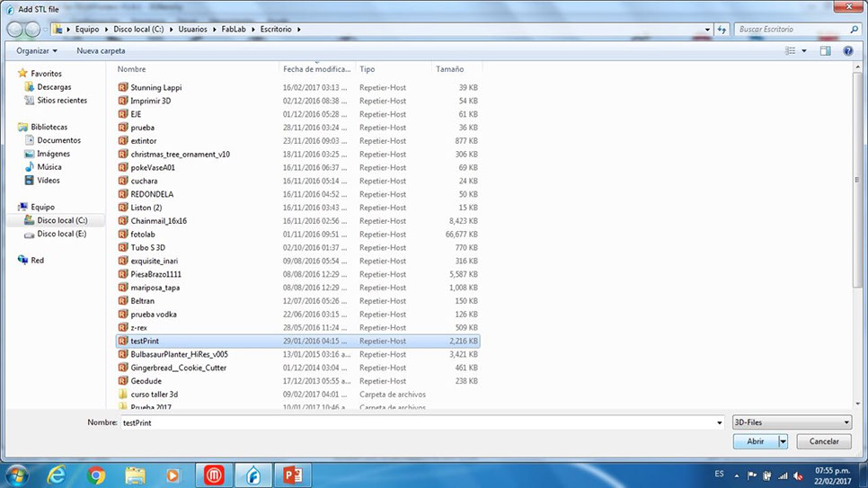Click the Abrir button
Image resolution: width=868 pixels, height=488 pixels.
(756, 441)
